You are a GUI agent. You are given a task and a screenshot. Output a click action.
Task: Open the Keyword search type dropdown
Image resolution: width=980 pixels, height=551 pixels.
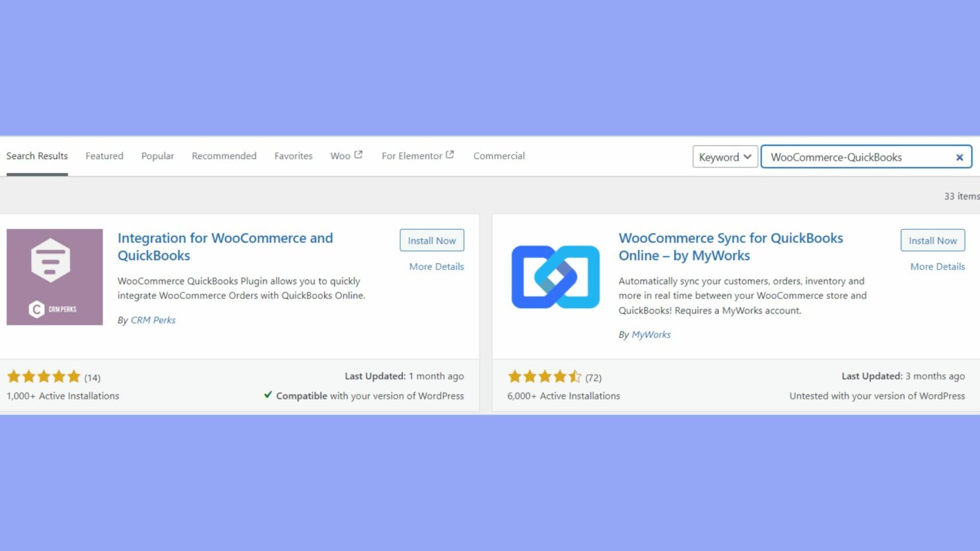pos(724,156)
